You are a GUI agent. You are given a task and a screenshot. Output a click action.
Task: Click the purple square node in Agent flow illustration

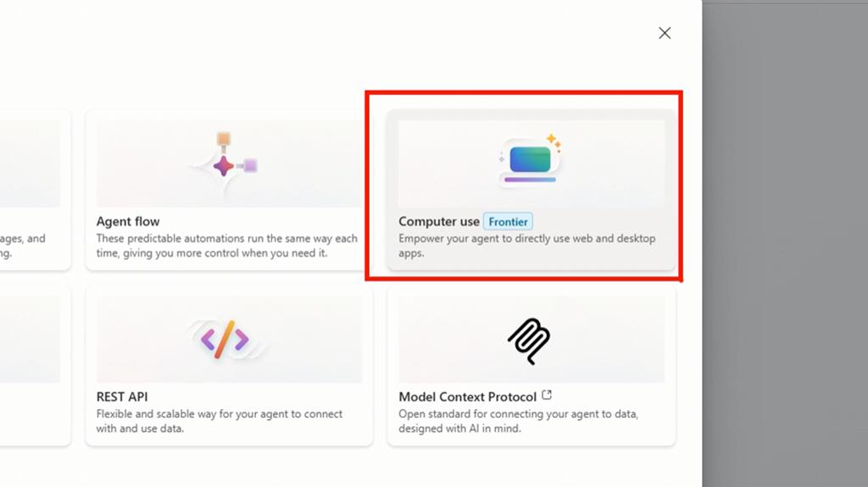[250, 165]
